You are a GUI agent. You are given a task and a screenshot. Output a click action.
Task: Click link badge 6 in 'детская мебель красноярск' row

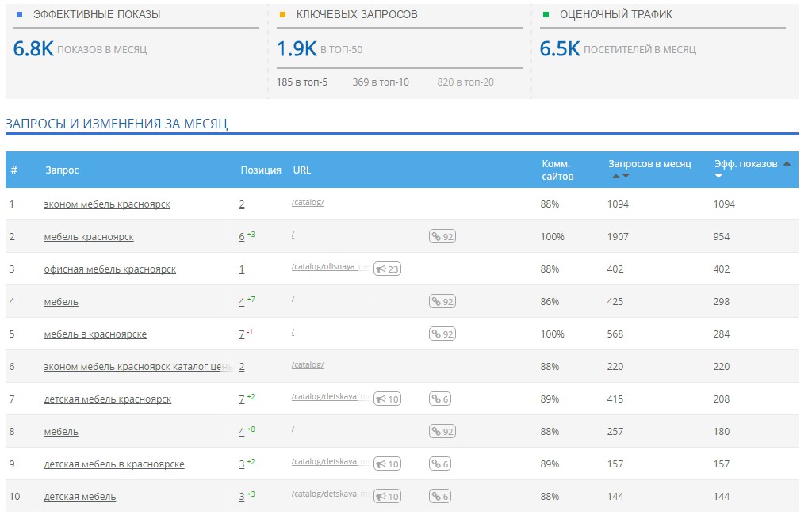[439, 399]
